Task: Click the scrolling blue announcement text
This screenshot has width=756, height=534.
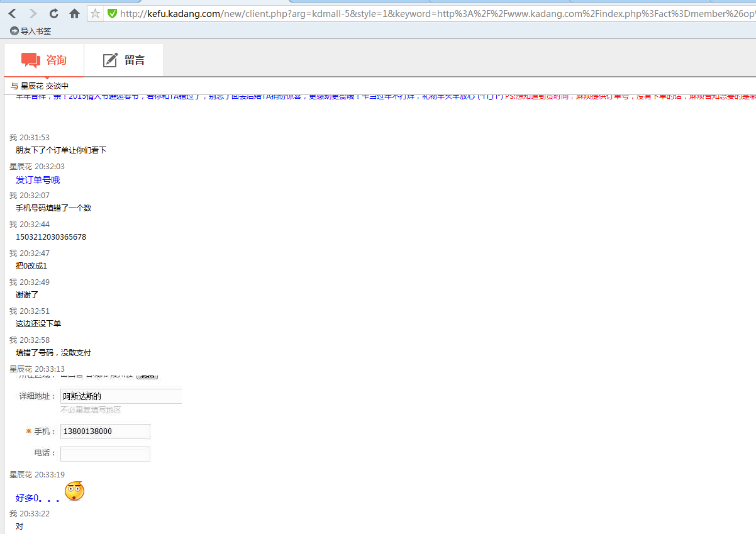Action: (x=260, y=96)
